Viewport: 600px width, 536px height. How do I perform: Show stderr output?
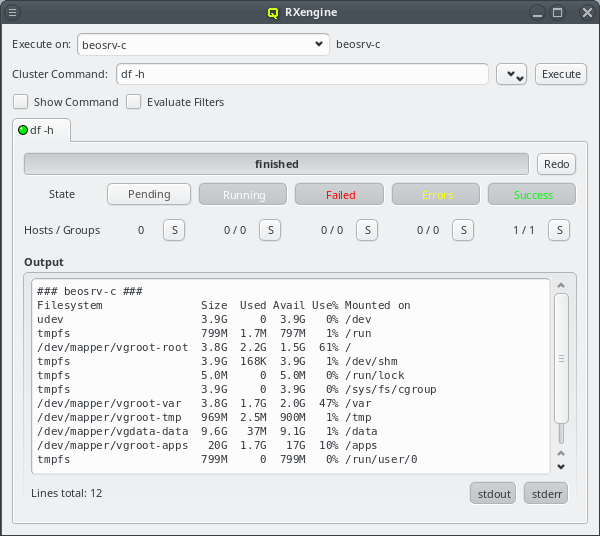point(545,493)
